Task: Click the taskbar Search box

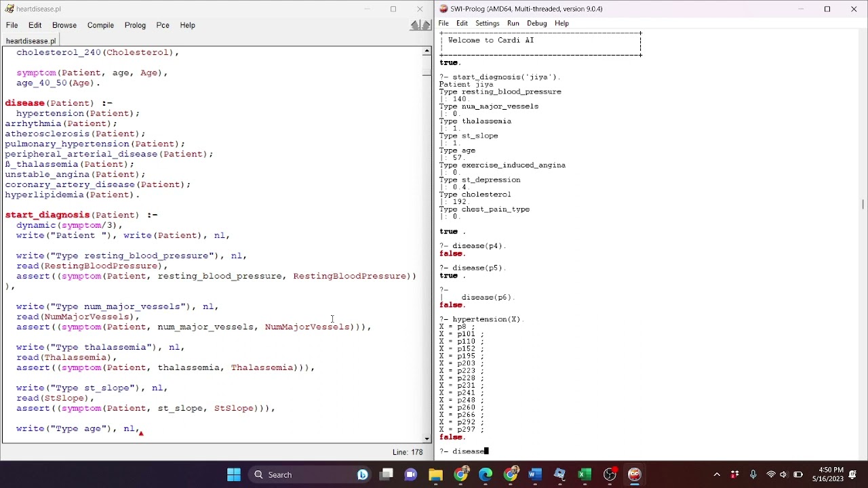Action: click(x=309, y=474)
